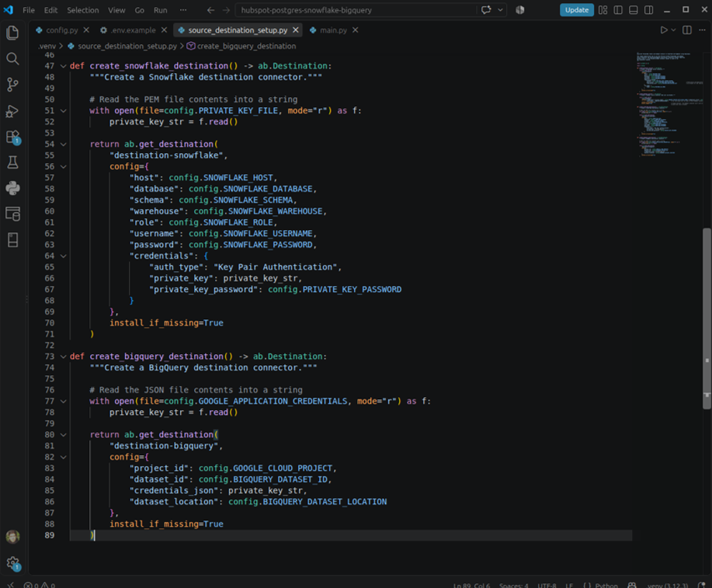Select the venv (3.12.3) interpreter
This screenshot has height=588, width=712.
pos(668,585)
